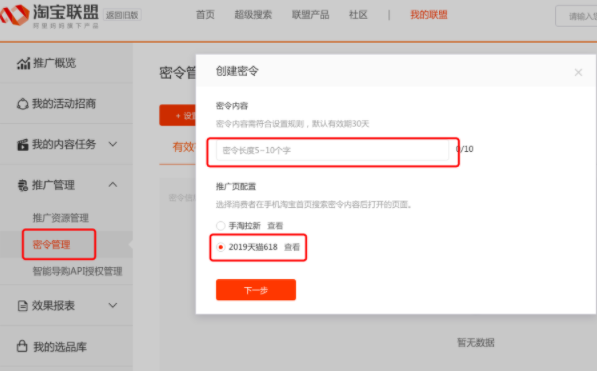Open 联盟产品 in top navigation
This screenshot has height=372, width=597.
[x=310, y=15]
